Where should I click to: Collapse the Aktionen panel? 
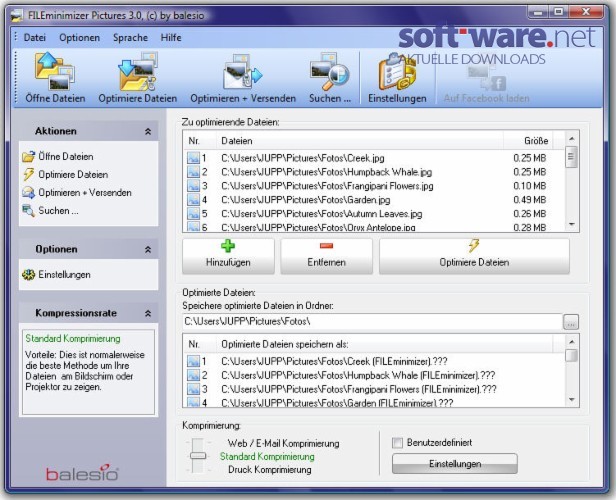(148, 131)
